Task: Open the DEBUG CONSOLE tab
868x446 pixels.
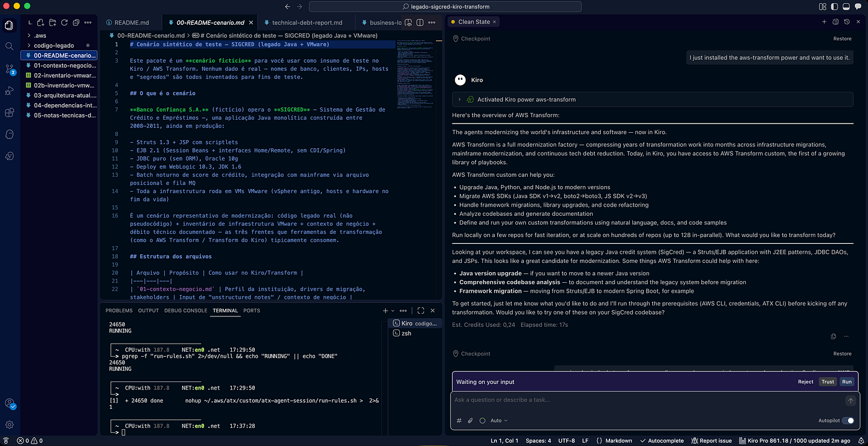Action: tap(185, 310)
